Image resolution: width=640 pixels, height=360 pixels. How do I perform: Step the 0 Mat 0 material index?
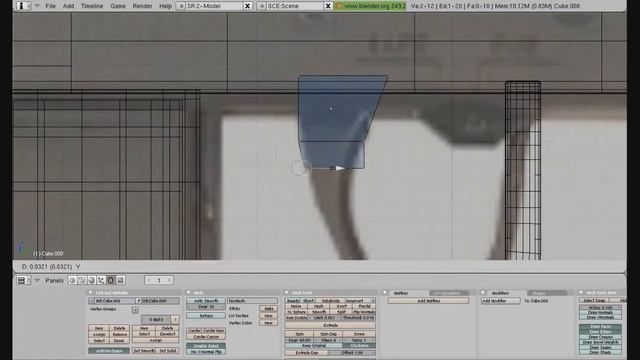click(156, 320)
